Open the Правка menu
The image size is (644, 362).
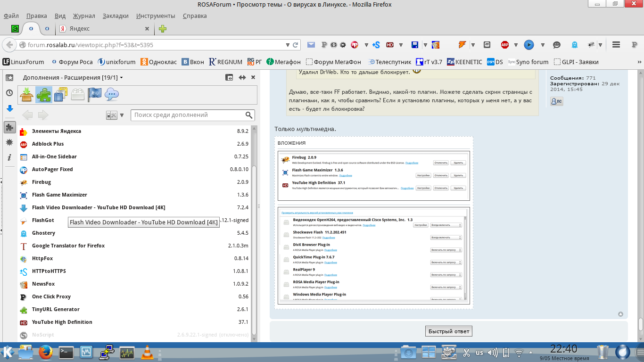pos(36,16)
